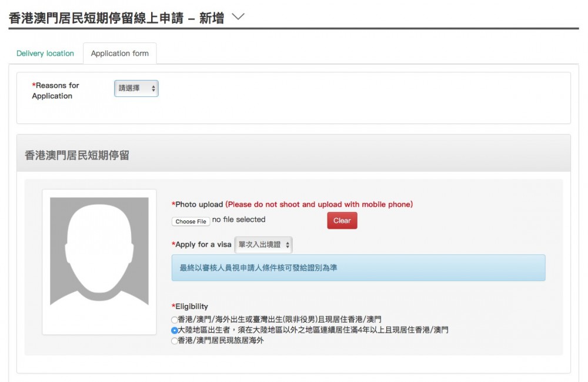Select the 香港/澳門居民現旅居海外 radio option
The width and height of the screenshot is (588, 382).
tap(174, 341)
